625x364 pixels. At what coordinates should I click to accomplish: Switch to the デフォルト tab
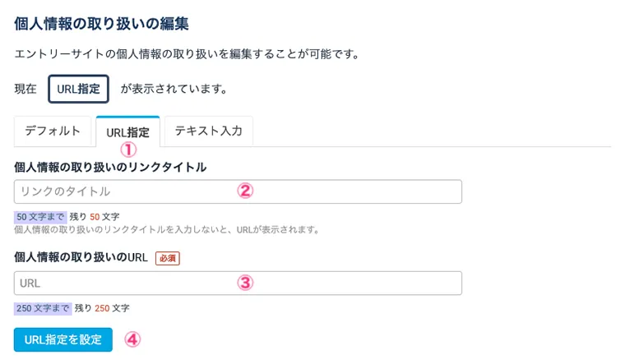tap(52, 131)
